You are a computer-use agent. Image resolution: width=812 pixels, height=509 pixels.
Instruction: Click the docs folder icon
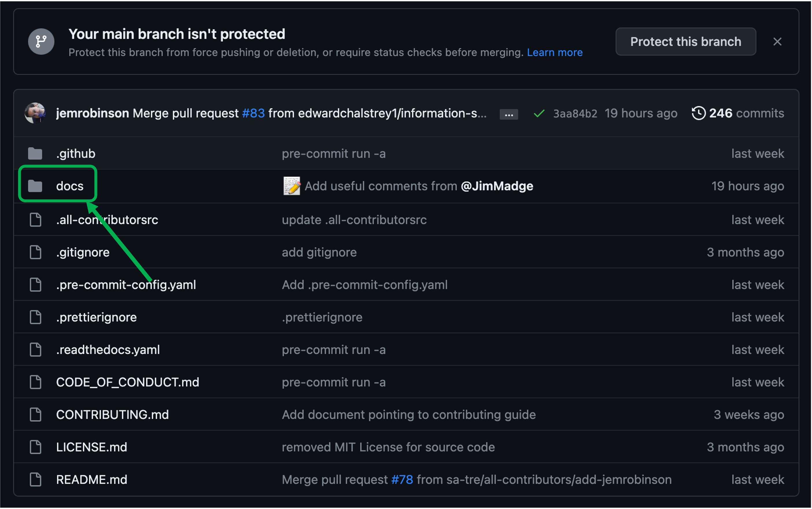tap(35, 186)
